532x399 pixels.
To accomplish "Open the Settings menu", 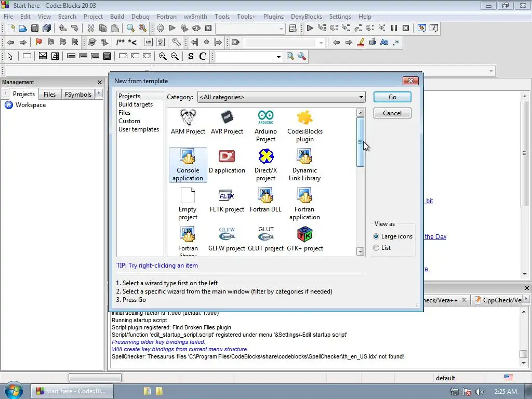I will point(340,16).
